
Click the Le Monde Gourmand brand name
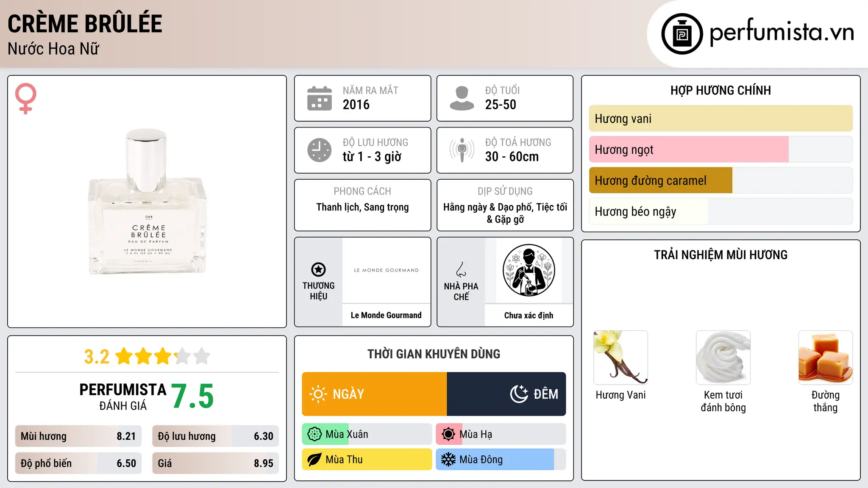[386, 315]
